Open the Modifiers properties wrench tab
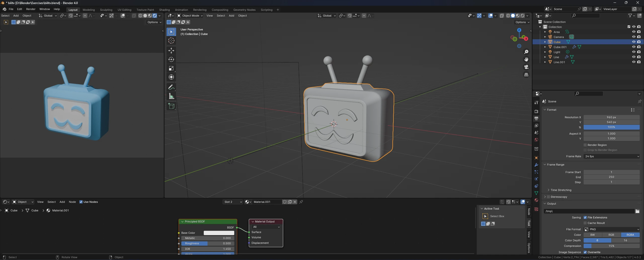This screenshot has height=260, width=644. (536, 165)
